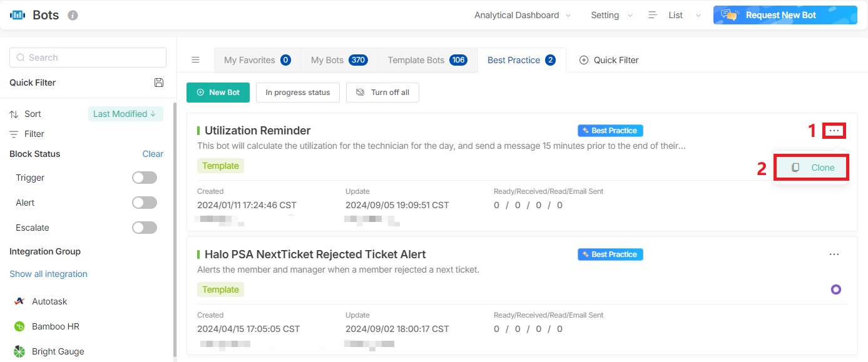This screenshot has width=868, height=362.
Task: Expand the Analytical Dashboard dropdown
Action: coord(523,15)
